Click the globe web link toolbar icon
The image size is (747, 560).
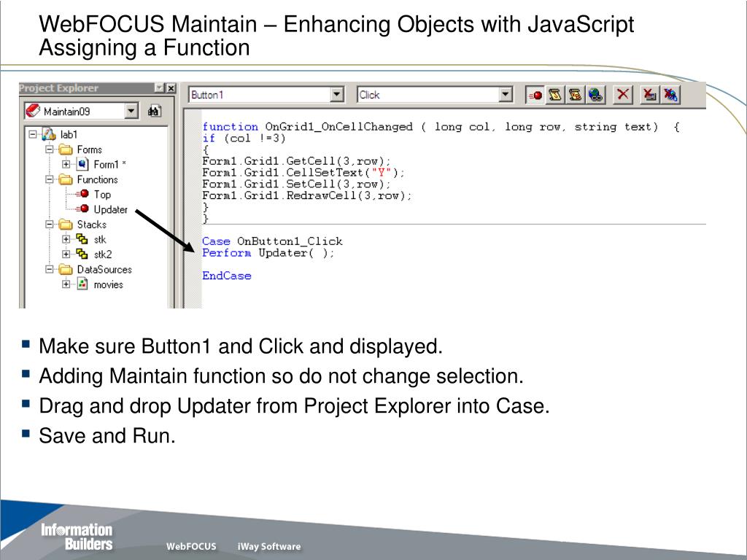[595, 95]
